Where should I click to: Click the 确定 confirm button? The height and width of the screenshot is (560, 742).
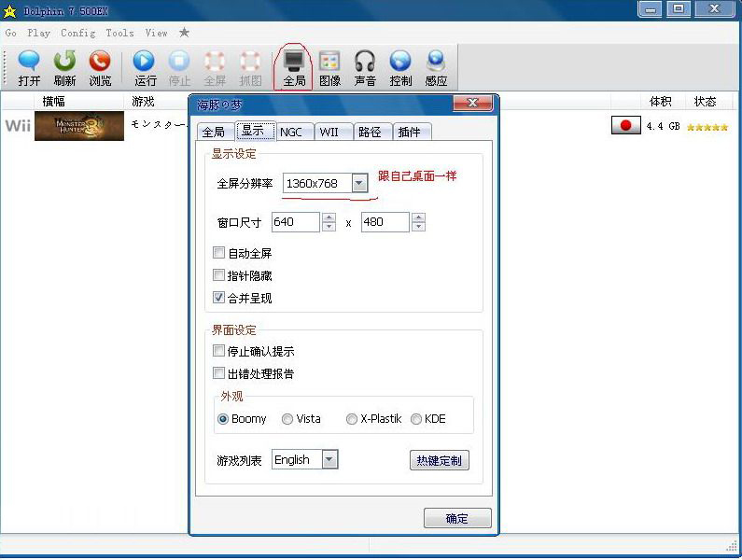(x=457, y=519)
